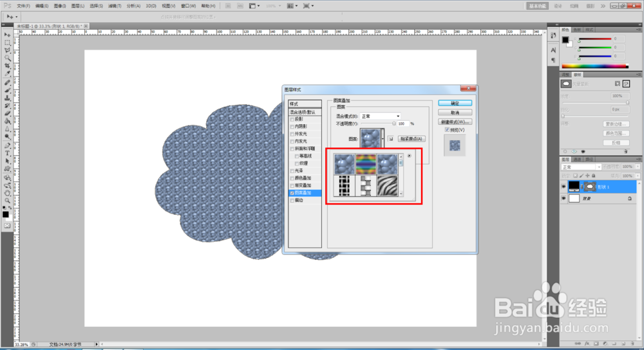The width and height of the screenshot is (644, 350).
Task: Open the Character panel icon
Action: 553,50
